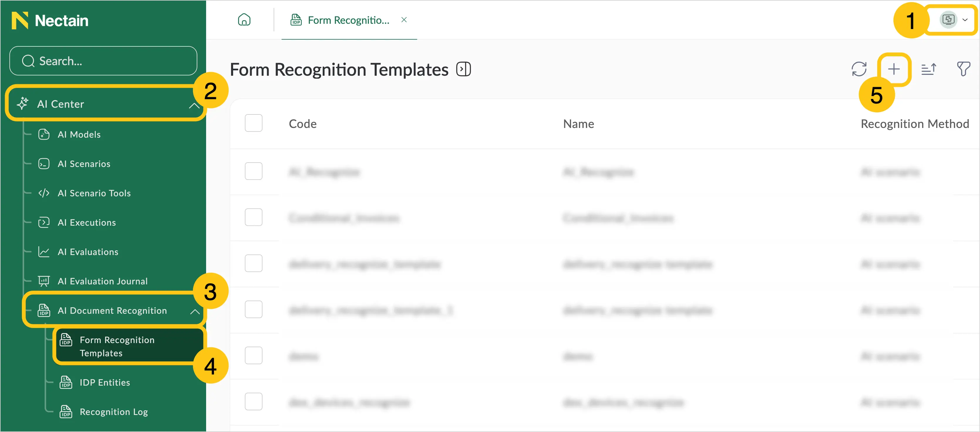Collapse AI Document Recognition group
Image resolution: width=980 pixels, height=432 pixels.
(x=195, y=311)
